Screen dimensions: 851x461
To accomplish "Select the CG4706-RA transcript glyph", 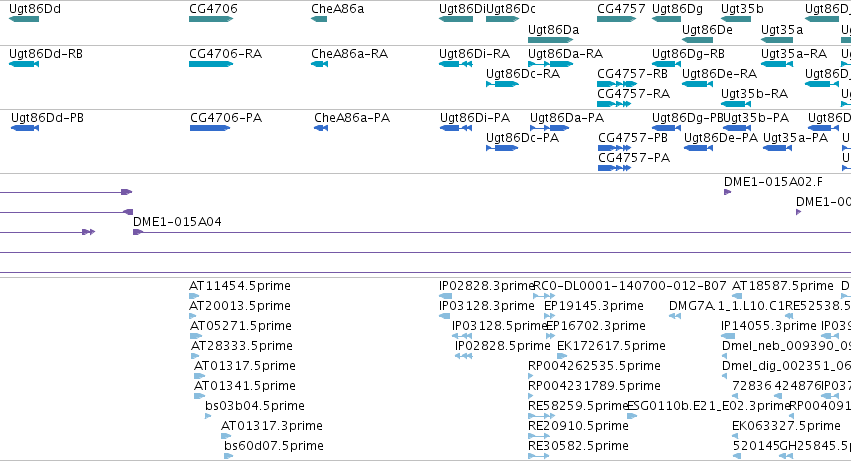I will (211, 64).
